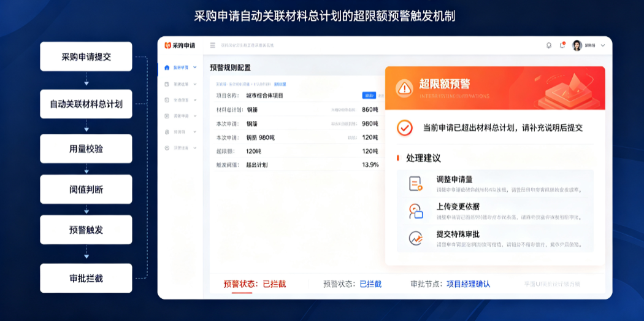This screenshot has height=321, width=644.
Task: Click the 提交特殊审批 chart icon
Action: pos(416,238)
